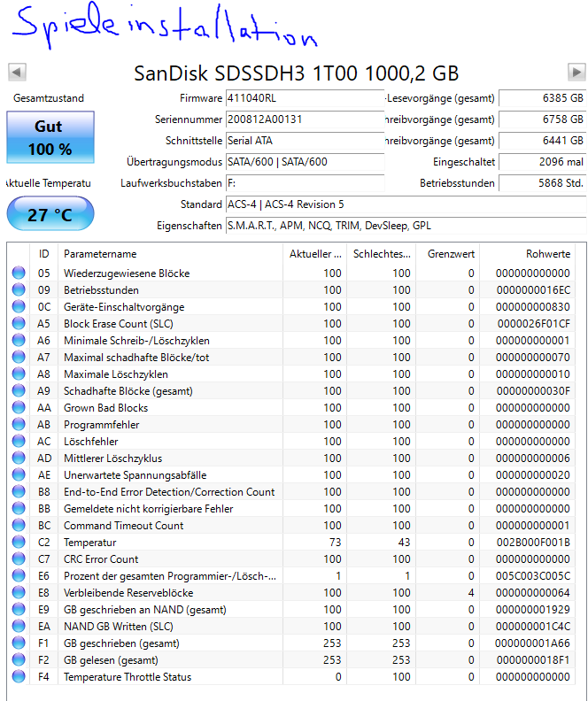Click status icon for Schadhafte Blöcke (gesamt) row

pos(19,390)
